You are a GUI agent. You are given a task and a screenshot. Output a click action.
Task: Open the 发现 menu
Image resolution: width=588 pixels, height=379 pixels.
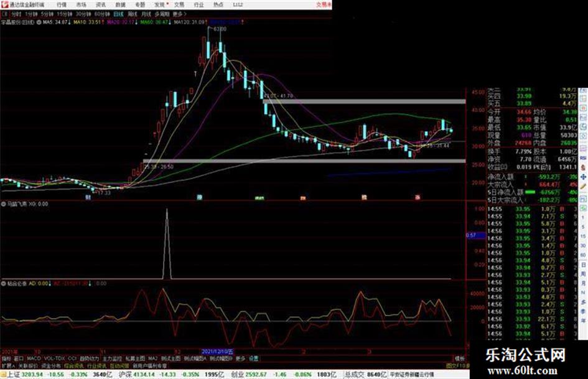[160, 4]
